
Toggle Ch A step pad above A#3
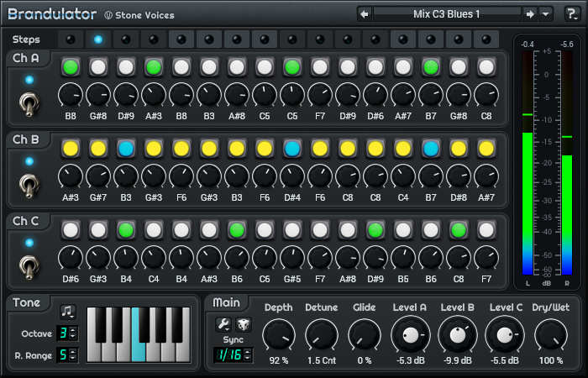click(154, 67)
